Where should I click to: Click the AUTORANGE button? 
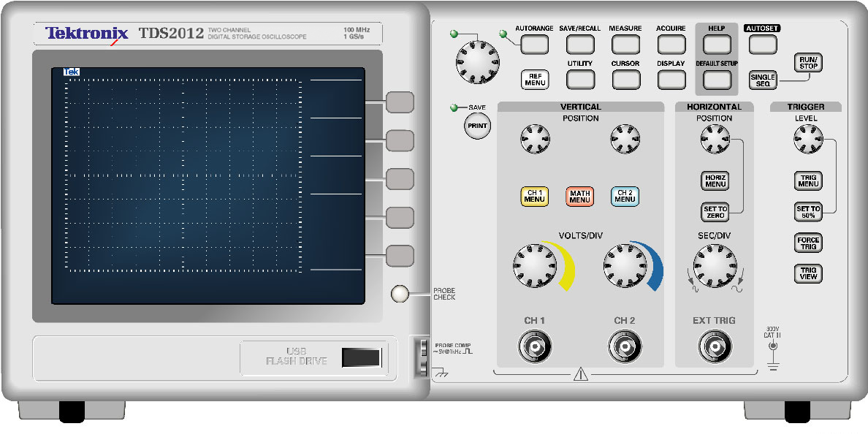[x=534, y=45]
